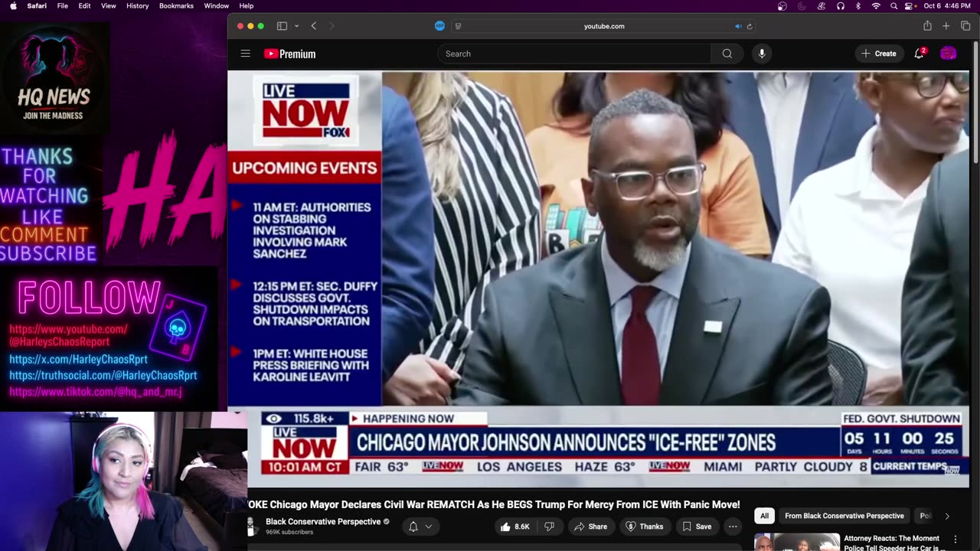
Task: Click the blue extension icon by address bar
Action: pos(439,26)
